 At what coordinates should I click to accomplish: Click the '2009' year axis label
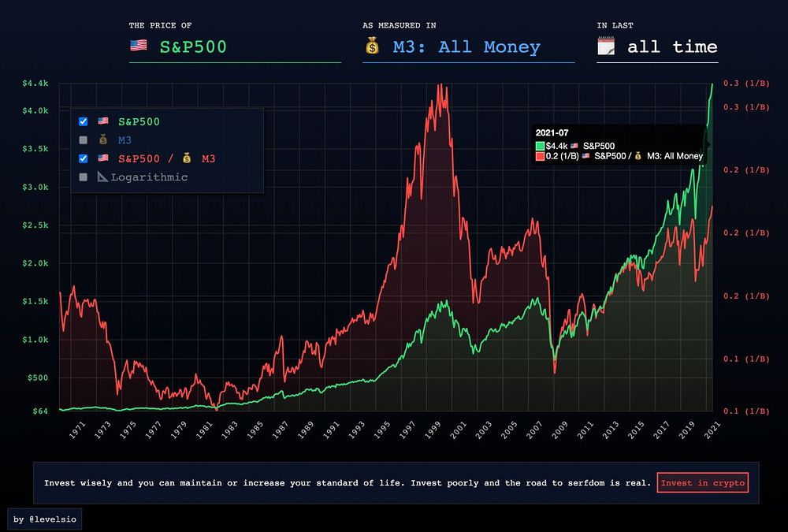coord(559,431)
